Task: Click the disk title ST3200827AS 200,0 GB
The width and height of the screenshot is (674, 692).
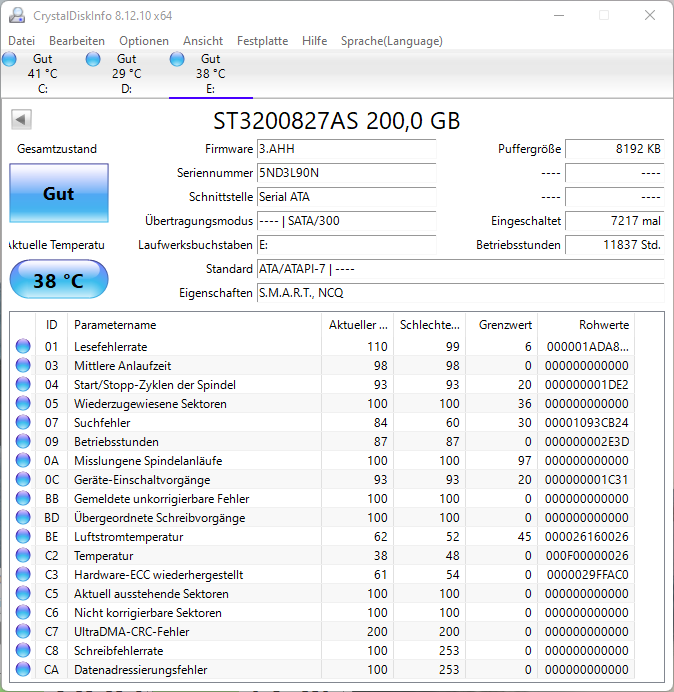Action: point(337,121)
